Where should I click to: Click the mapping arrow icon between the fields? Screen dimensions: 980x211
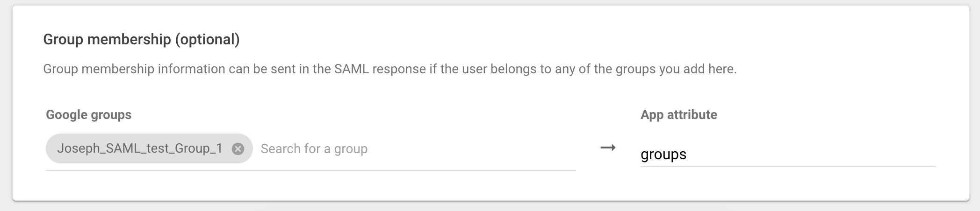[608, 148]
